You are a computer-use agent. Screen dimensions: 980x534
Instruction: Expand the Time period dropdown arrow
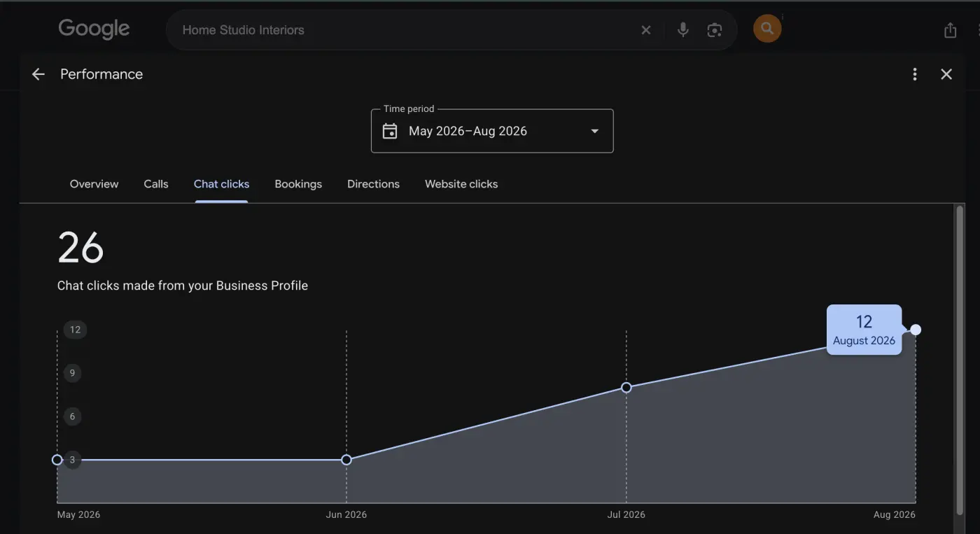(595, 131)
